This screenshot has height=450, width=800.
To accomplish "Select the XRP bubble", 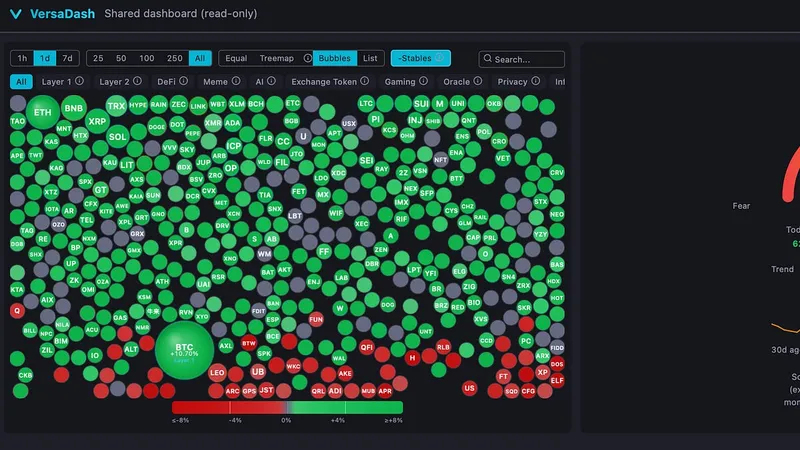I will click(x=97, y=121).
